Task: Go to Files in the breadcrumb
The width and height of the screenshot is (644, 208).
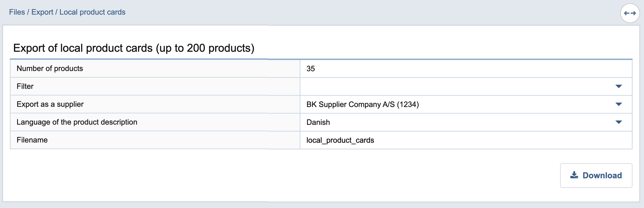Action: 17,12
